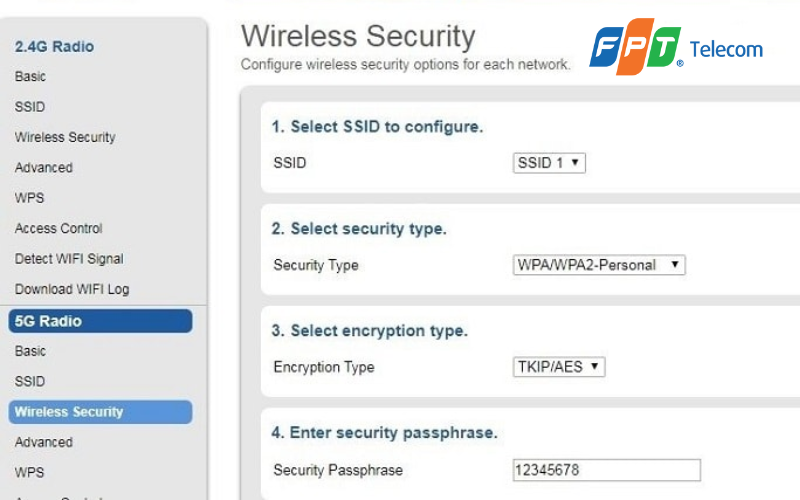Open Advanced under 5G Radio

[x=44, y=442]
